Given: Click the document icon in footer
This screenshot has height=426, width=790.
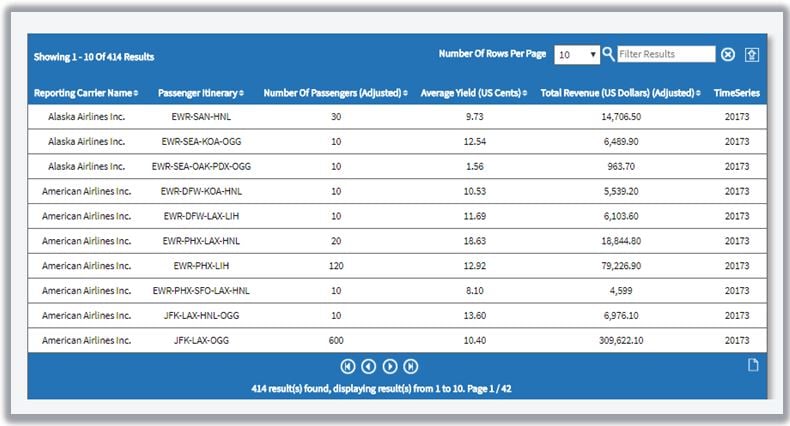Looking at the screenshot, I should [753, 365].
